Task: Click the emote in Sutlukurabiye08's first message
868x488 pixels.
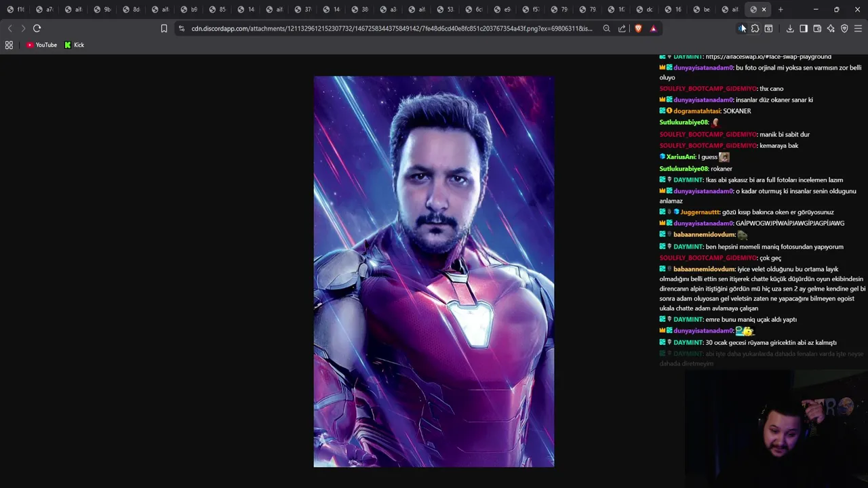Action: click(715, 123)
